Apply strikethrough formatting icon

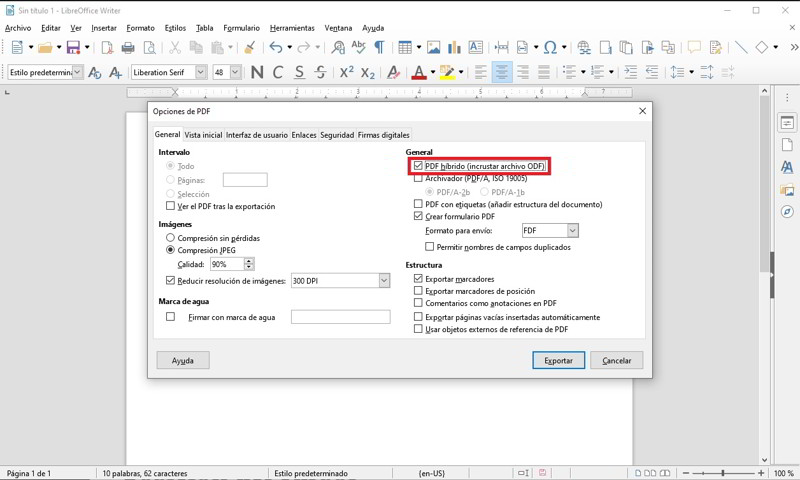[320, 72]
